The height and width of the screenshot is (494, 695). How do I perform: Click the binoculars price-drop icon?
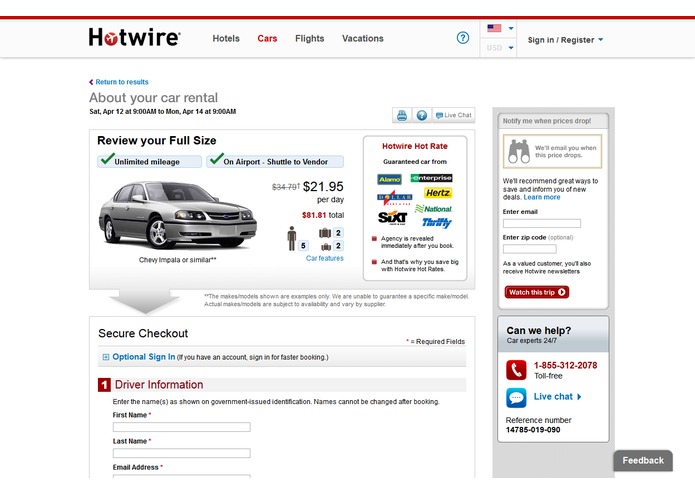519,152
